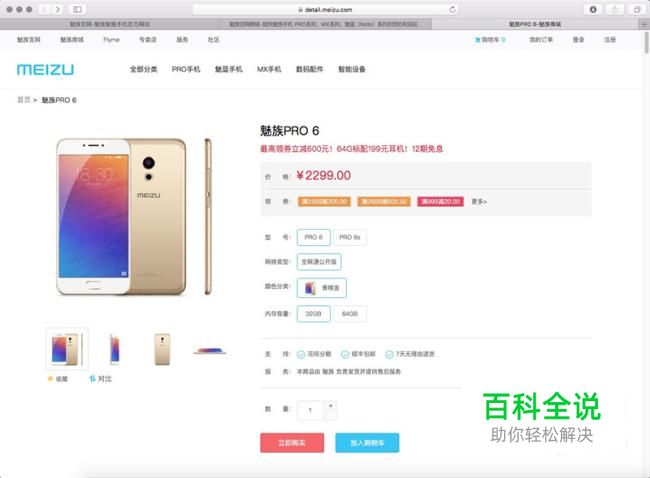
Task: Open the PRO手机 navigation menu
Action: (186, 69)
